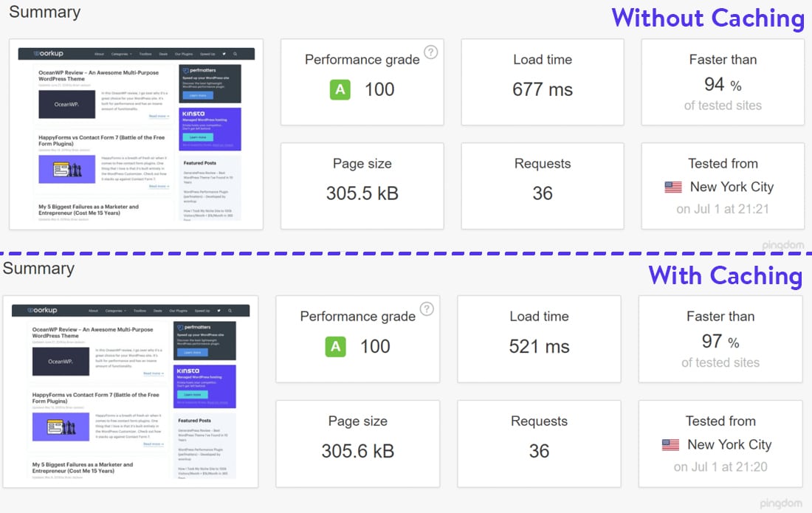Select Our Plugins from the navbar

pyautogui.click(x=184, y=54)
